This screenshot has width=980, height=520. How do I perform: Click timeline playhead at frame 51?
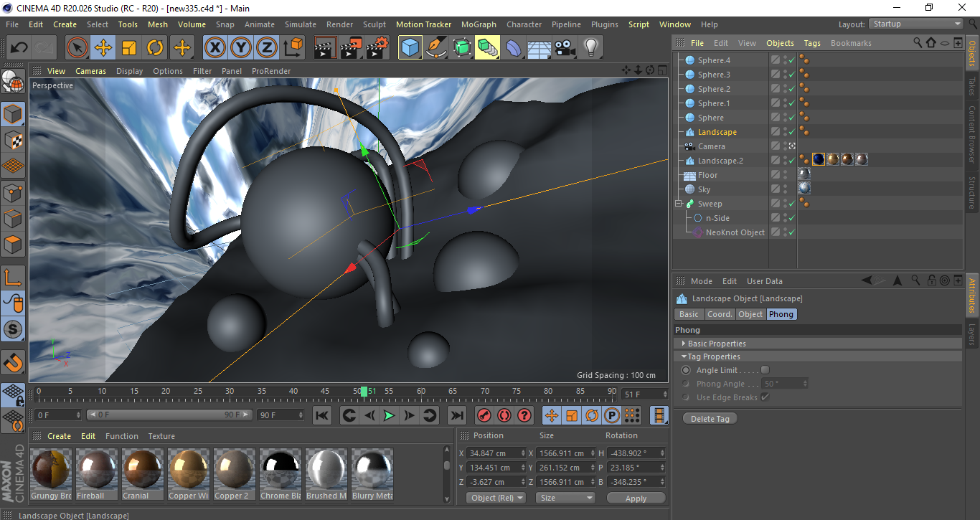[x=364, y=392]
